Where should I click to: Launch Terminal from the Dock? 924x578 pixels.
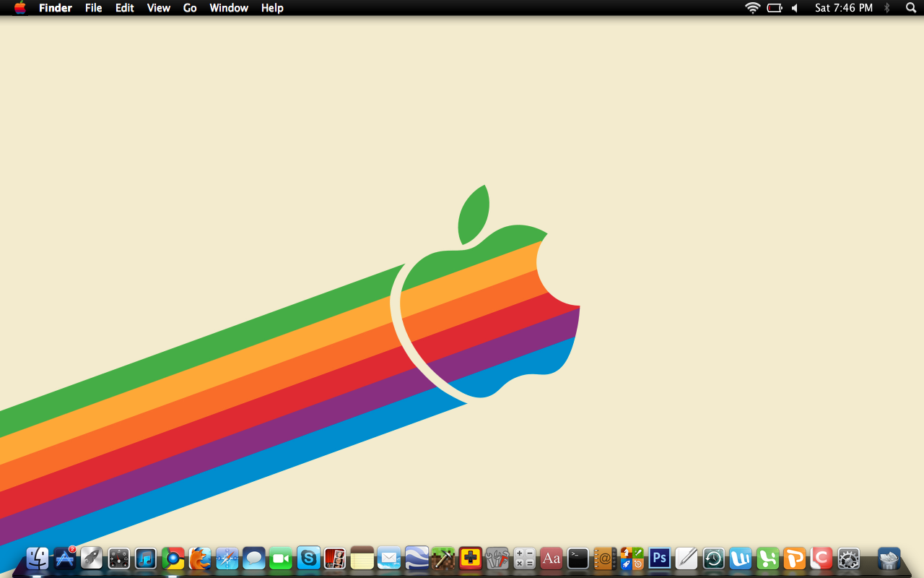pyautogui.click(x=578, y=558)
